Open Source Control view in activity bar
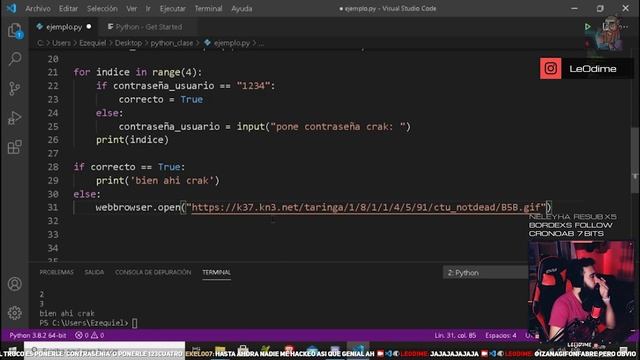 tap(15, 88)
